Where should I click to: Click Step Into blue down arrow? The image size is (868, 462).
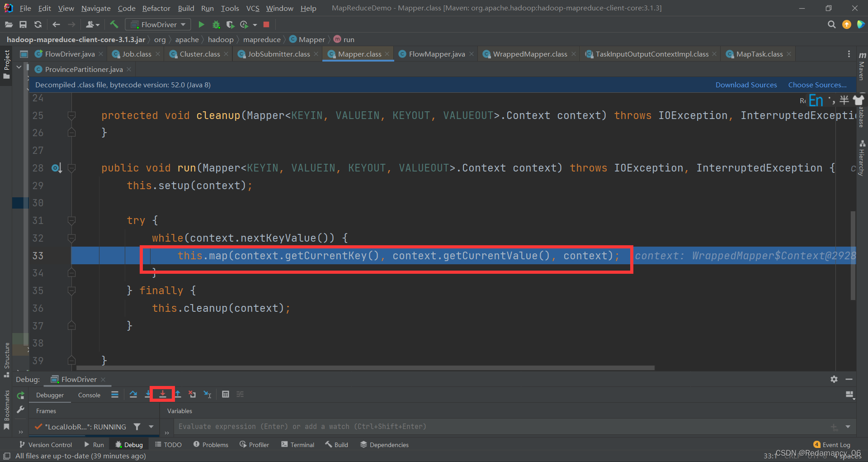[x=147, y=394]
